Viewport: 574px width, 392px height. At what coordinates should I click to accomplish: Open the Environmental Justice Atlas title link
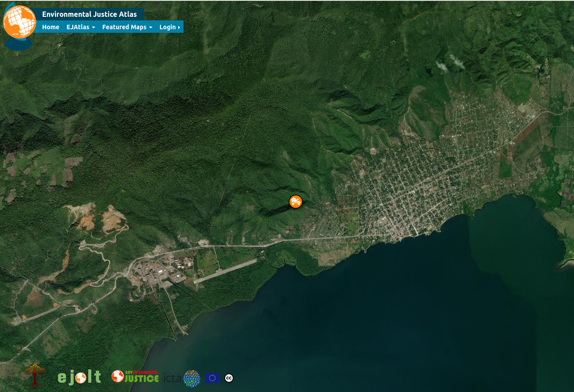(x=89, y=14)
